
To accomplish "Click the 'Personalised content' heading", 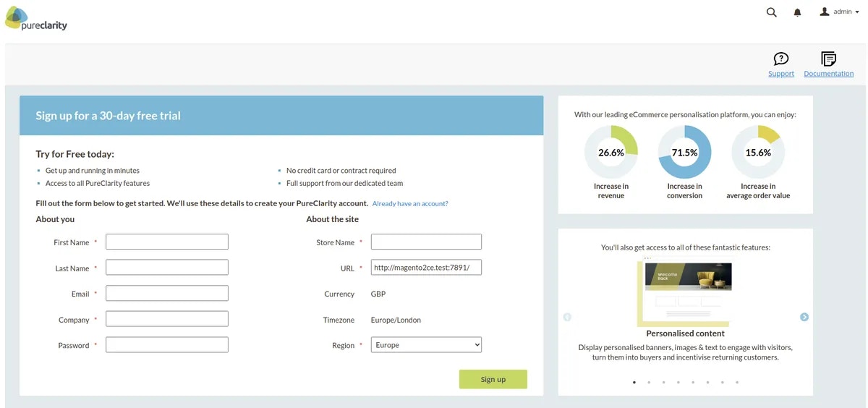I will (x=686, y=333).
